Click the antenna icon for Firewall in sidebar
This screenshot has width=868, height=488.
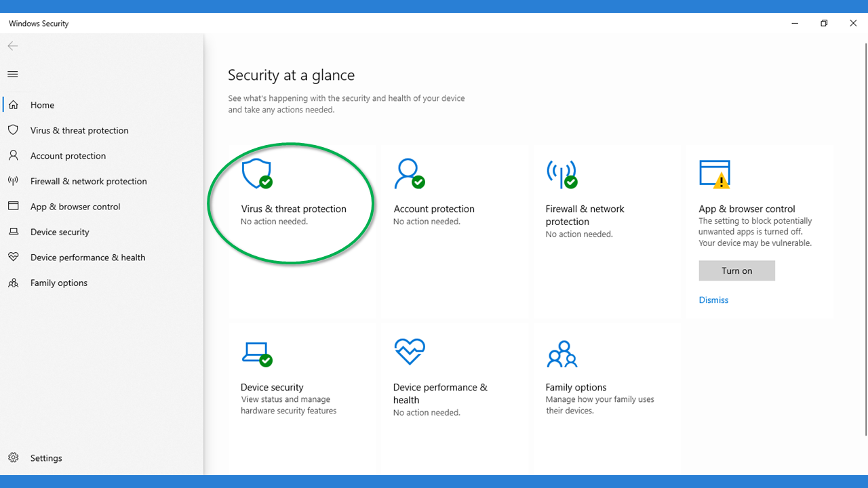pos(13,181)
